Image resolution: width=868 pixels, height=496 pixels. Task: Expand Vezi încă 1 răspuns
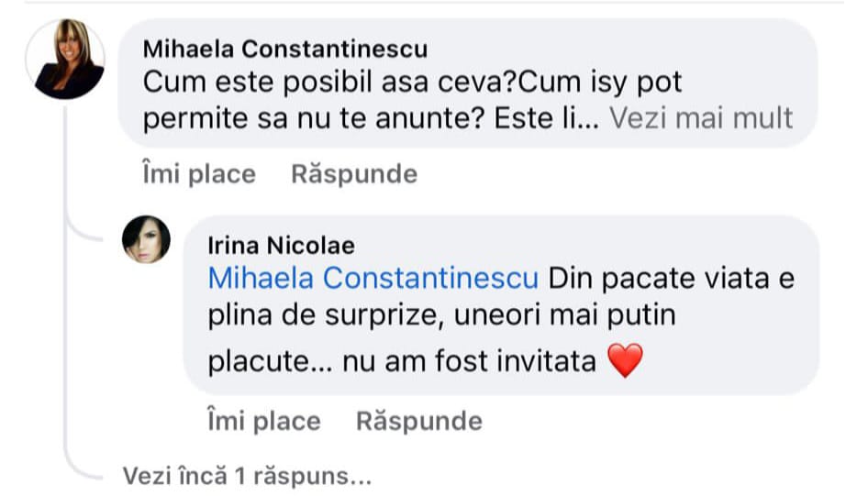247,476
